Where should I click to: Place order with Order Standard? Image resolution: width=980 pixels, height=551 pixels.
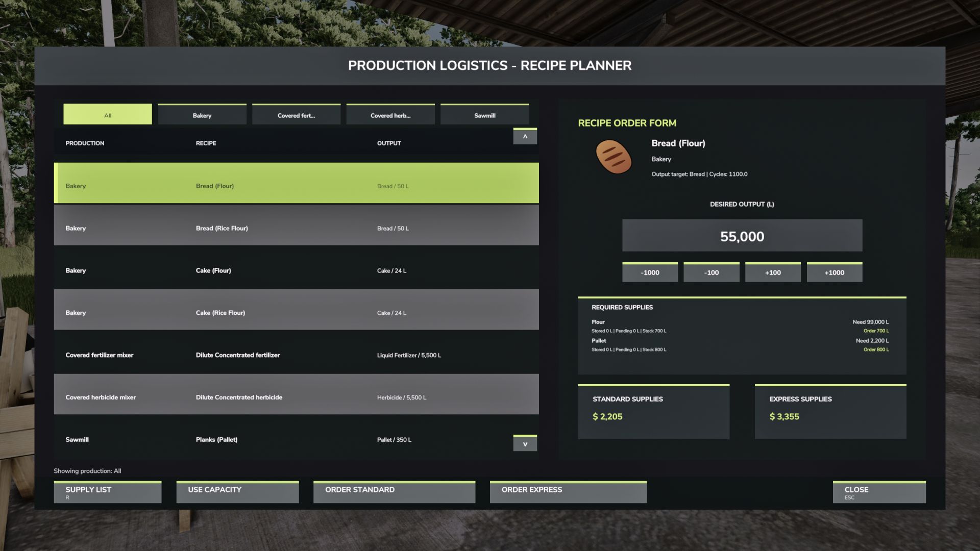click(394, 492)
